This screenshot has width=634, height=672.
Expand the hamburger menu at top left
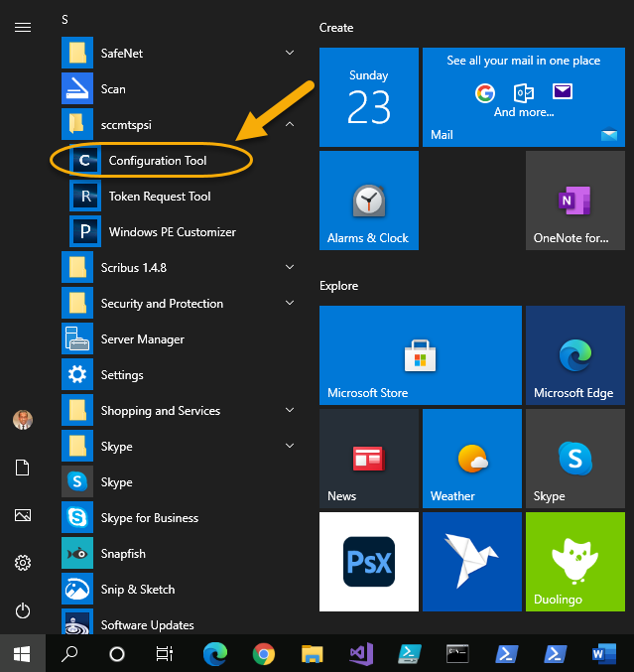22,28
